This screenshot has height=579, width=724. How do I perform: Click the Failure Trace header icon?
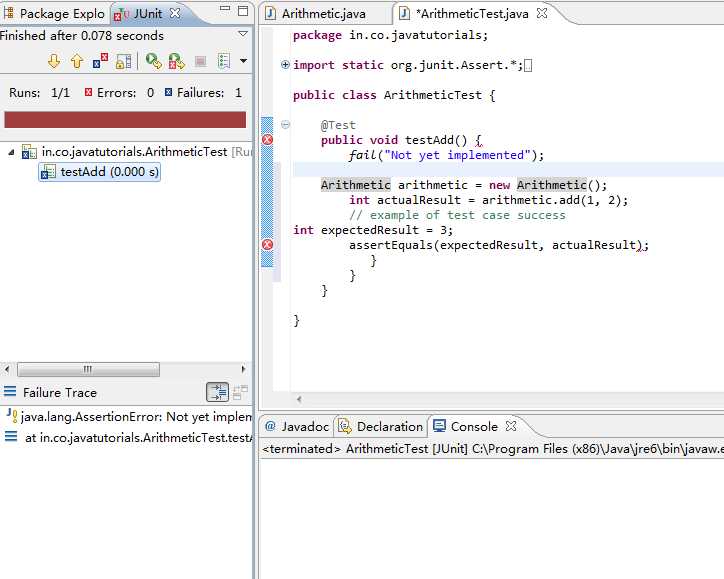coord(10,392)
